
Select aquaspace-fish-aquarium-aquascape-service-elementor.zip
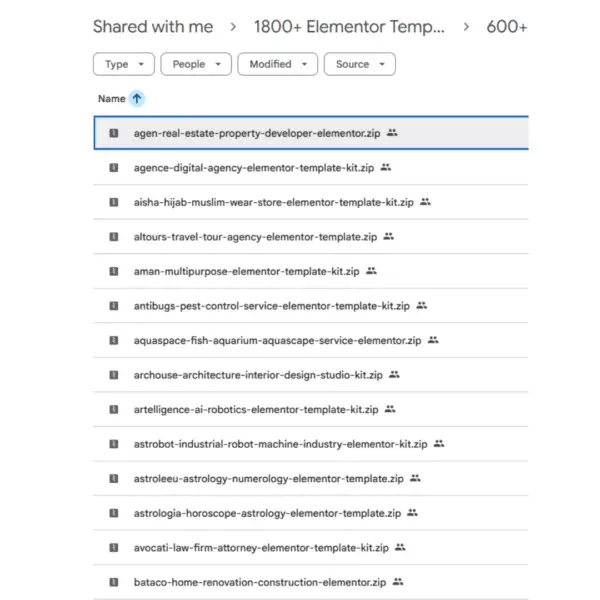point(311,340)
